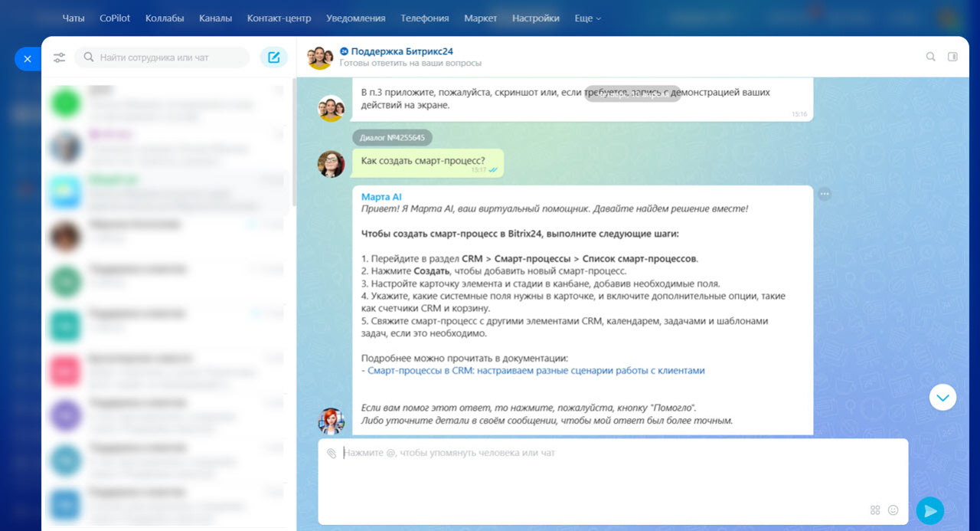Viewport: 980px width, 531px height.
Task: Open the apps grid icon in message box
Action: [875, 510]
